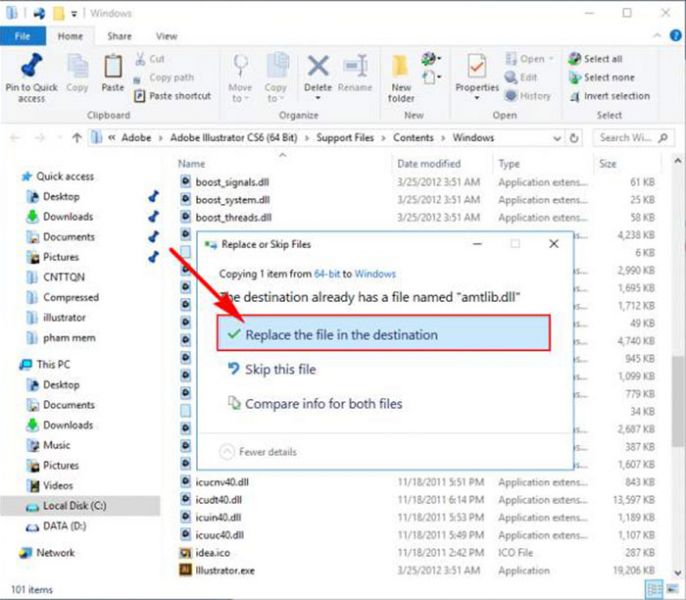Click Adobe in the address breadcrumb
Image resolution: width=686 pixels, height=600 pixels.
(136, 138)
